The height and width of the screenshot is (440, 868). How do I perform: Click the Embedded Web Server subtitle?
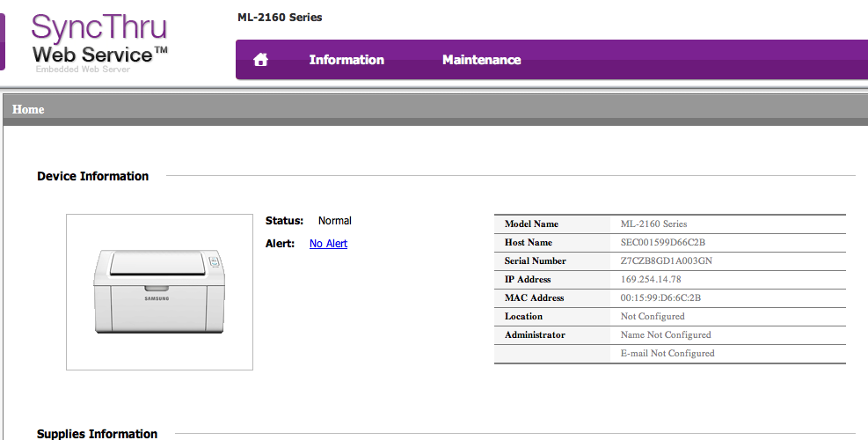click(x=83, y=70)
